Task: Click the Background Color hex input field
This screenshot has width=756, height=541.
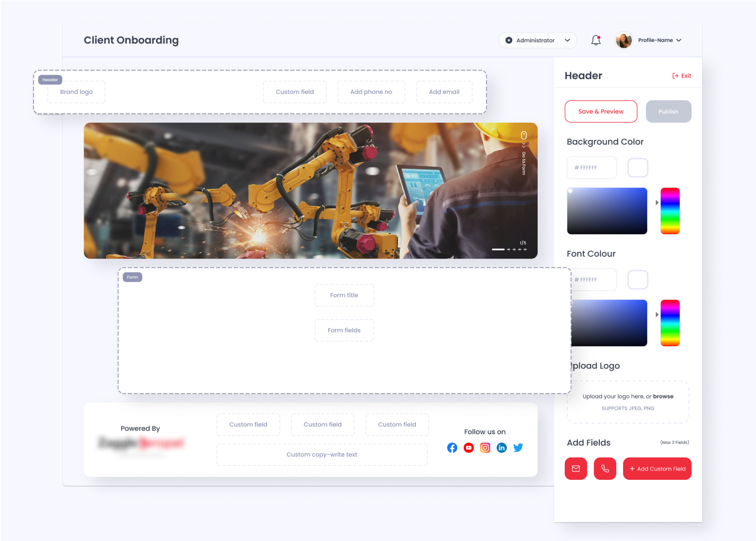Action: (592, 168)
